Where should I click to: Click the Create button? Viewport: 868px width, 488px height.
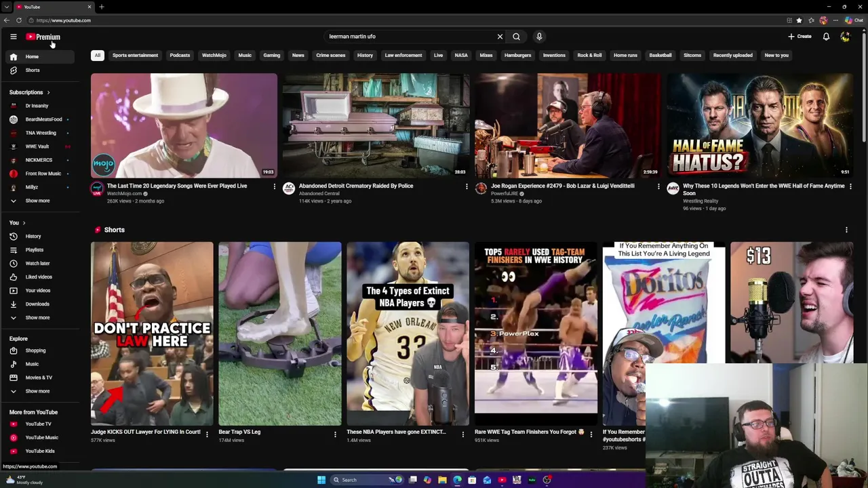[x=800, y=37]
